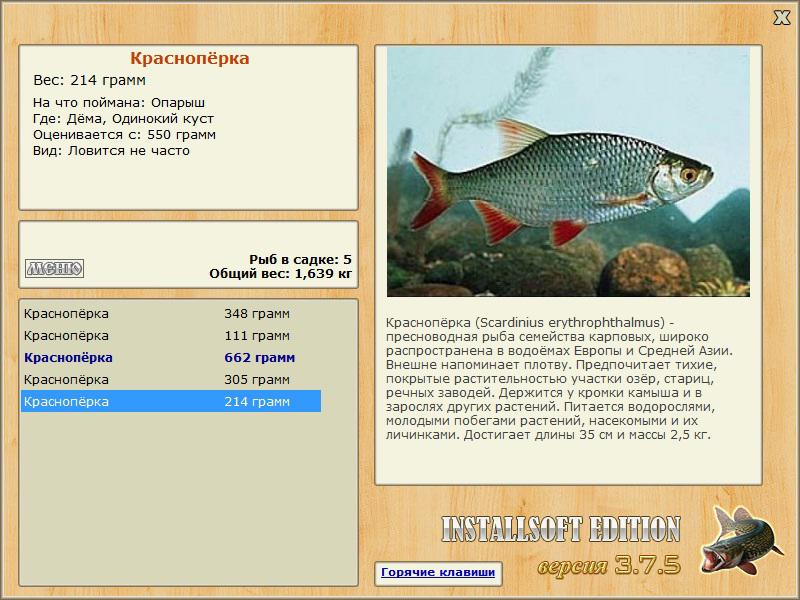Click 'Вид: Ловится не часто' line
800x600 pixels.
(x=111, y=151)
